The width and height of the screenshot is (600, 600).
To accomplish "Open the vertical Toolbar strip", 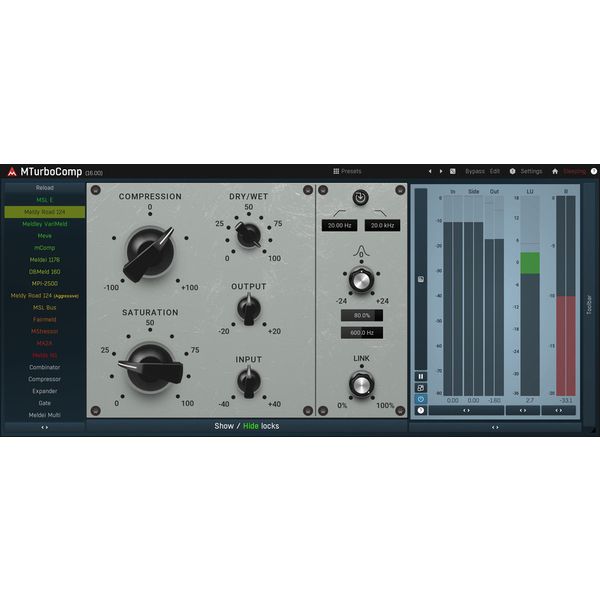I will tap(589, 304).
